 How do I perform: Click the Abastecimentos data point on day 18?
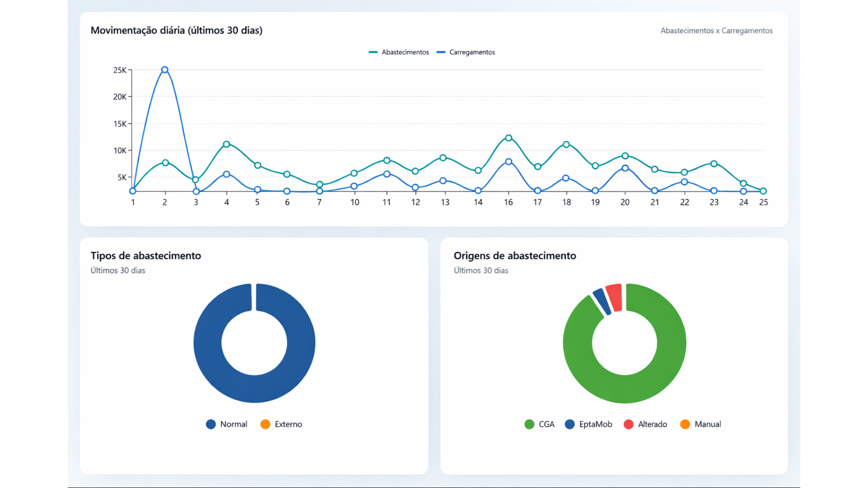click(x=566, y=145)
